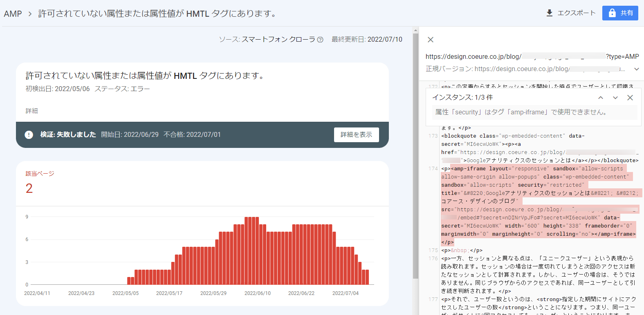Click the main panel vertical scrollbar thumb
Screen dimensions: 644x315
(416, 155)
